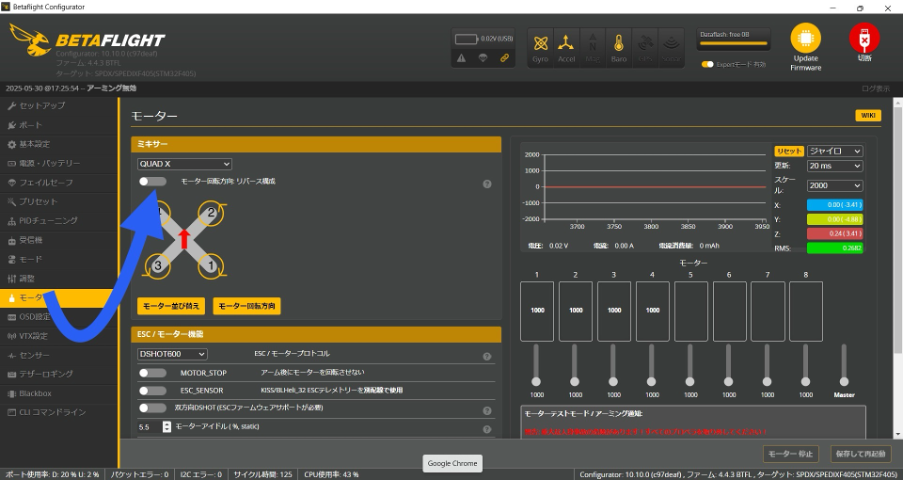
Task: Click the Accel sensor status icon
Action: point(567,45)
